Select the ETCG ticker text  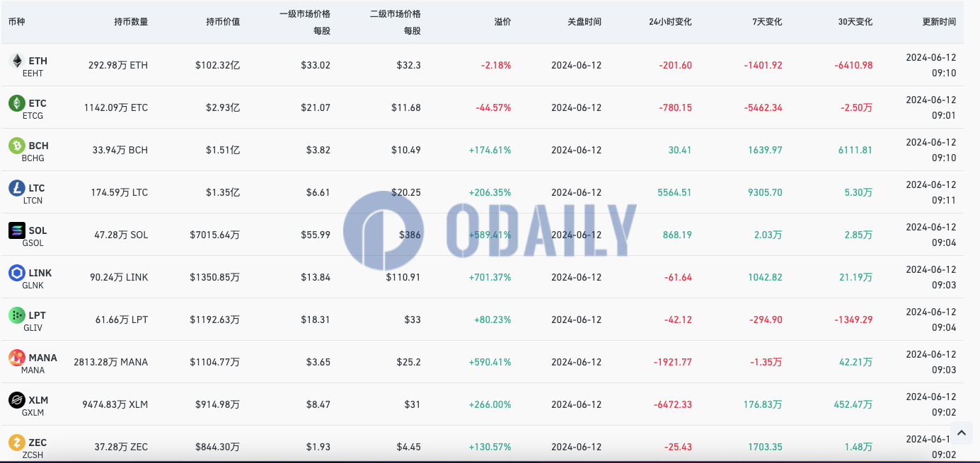point(33,116)
